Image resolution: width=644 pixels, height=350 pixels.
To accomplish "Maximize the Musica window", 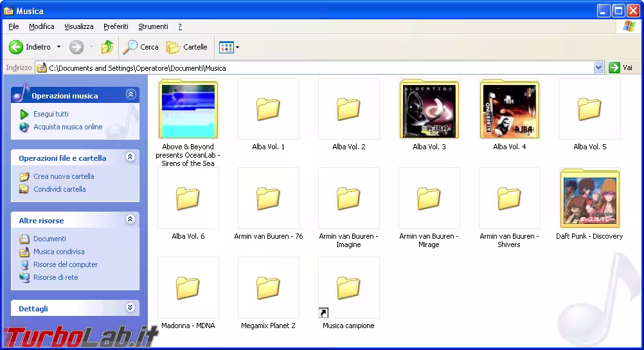I will coord(618,11).
